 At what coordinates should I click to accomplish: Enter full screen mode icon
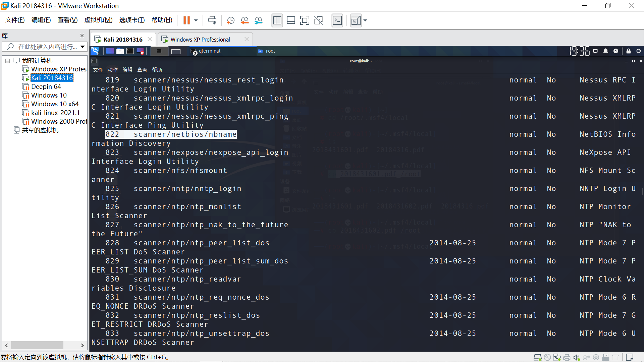(x=305, y=20)
